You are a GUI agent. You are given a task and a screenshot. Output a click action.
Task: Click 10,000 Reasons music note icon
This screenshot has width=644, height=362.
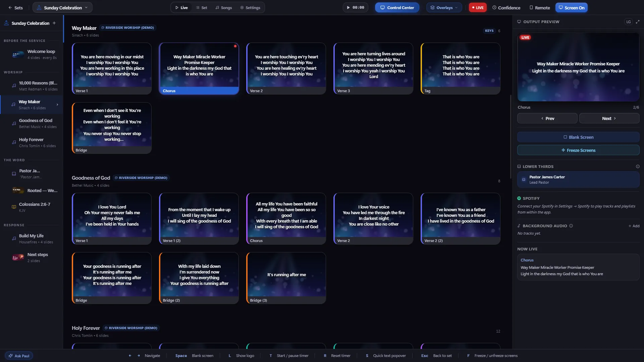pos(14,86)
